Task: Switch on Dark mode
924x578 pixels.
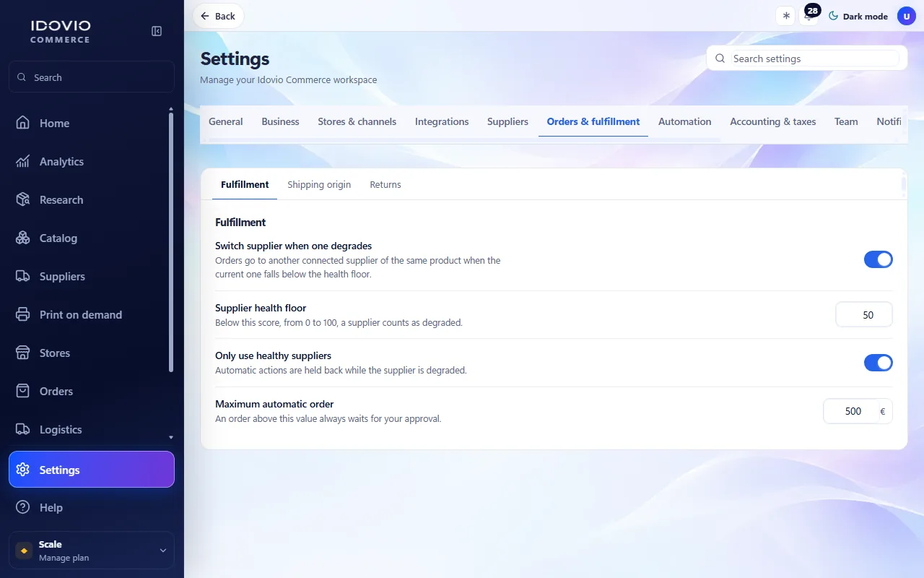Action: 858,16
